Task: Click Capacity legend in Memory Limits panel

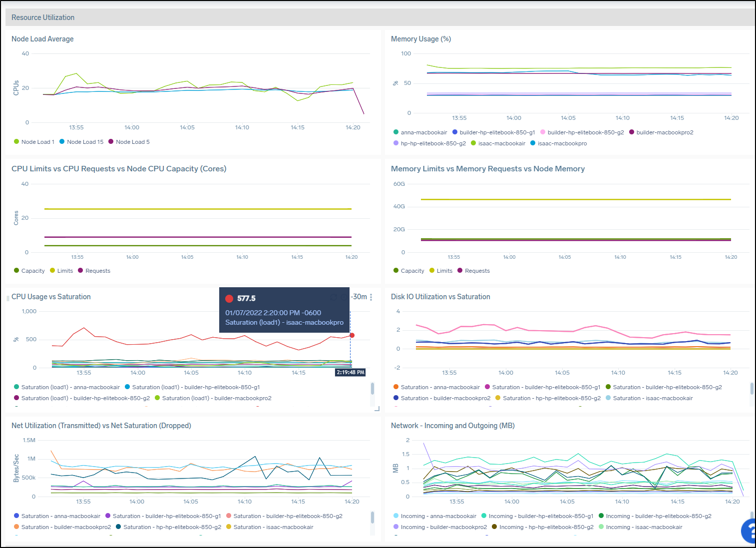Action: coord(408,271)
